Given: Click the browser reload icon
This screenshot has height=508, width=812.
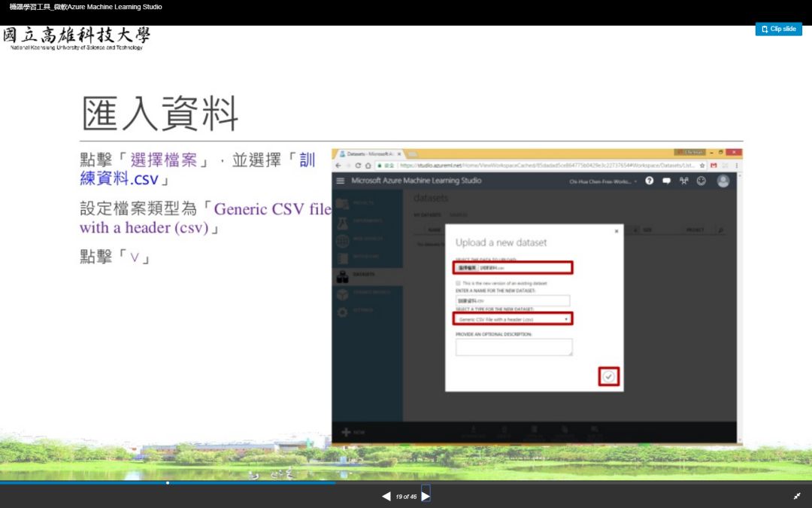Looking at the screenshot, I should pyautogui.click(x=358, y=166).
